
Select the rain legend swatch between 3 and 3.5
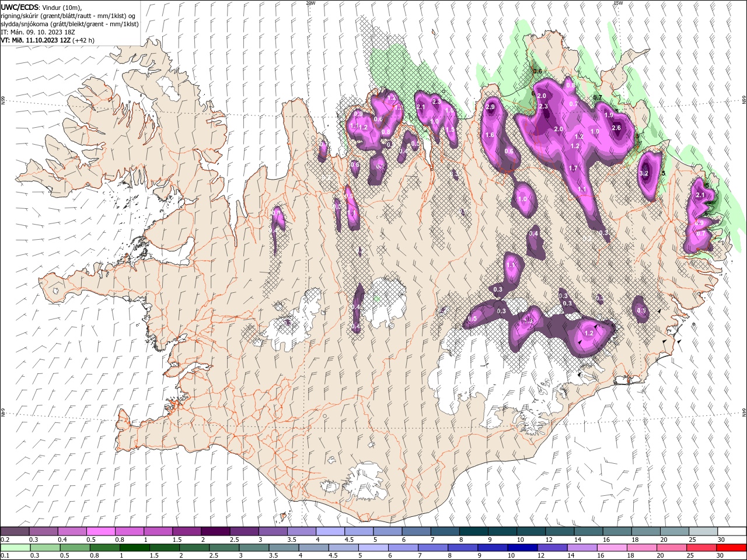pyautogui.click(x=254, y=548)
